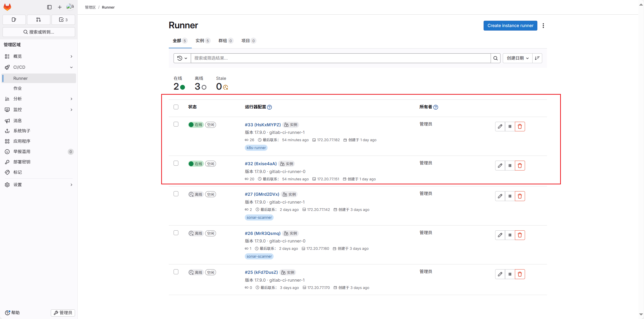Image resolution: width=644 pixels, height=319 pixels.
Task: Click the GitLab logo
Action: point(7,7)
